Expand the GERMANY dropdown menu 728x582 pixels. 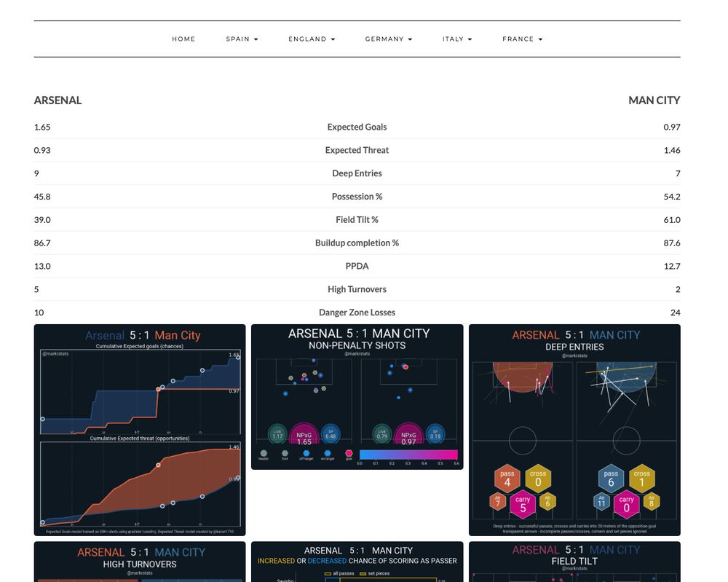pos(389,39)
